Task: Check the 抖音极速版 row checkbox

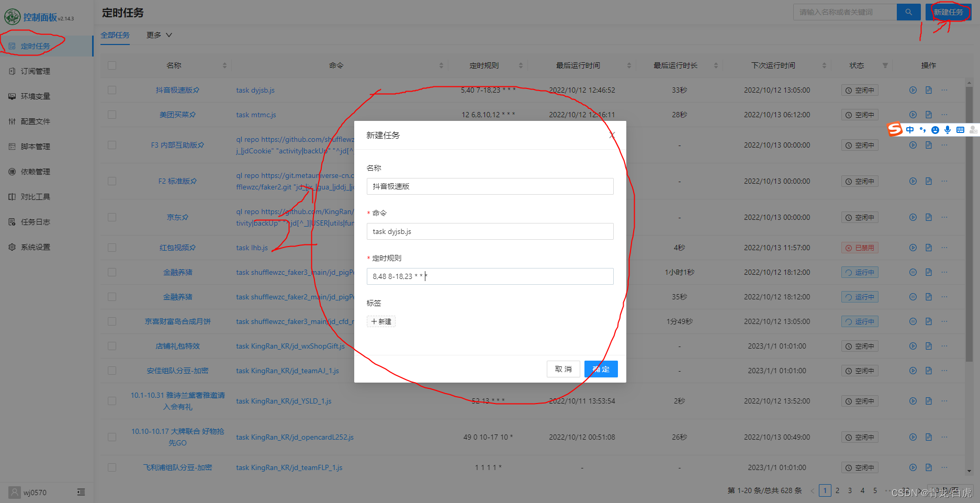Action: pyautogui.click(x=112, y=90)
